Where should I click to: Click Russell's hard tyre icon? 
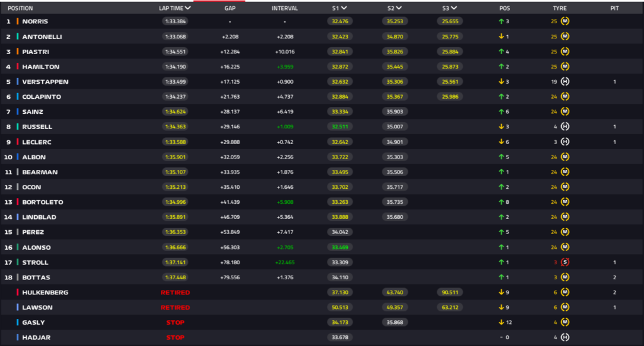click(x=565, y=126)
